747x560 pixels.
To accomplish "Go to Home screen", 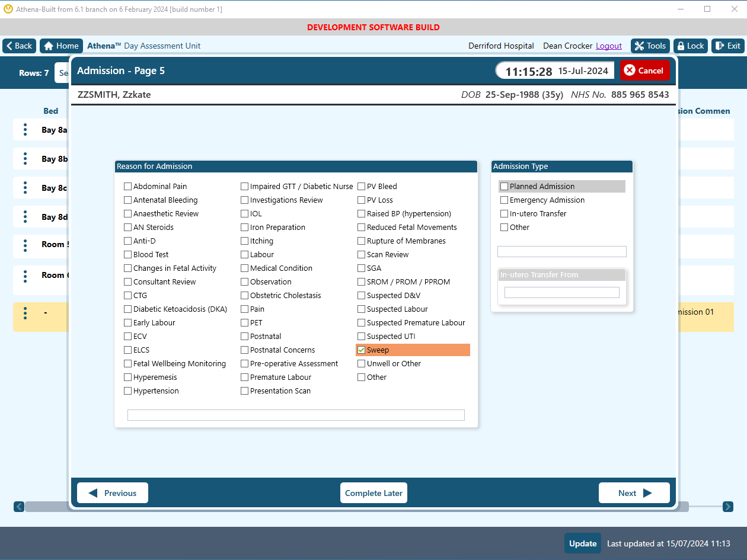I will [61, 46].
